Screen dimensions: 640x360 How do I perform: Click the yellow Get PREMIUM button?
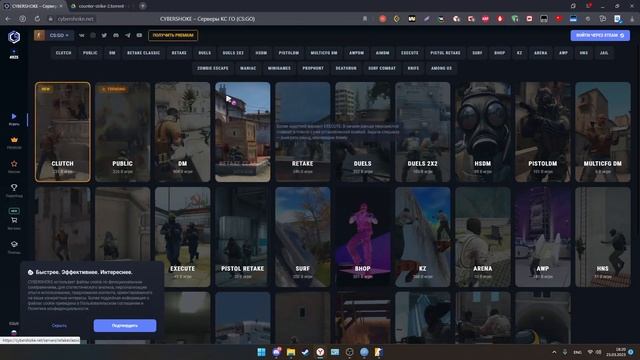coord(173,36)
